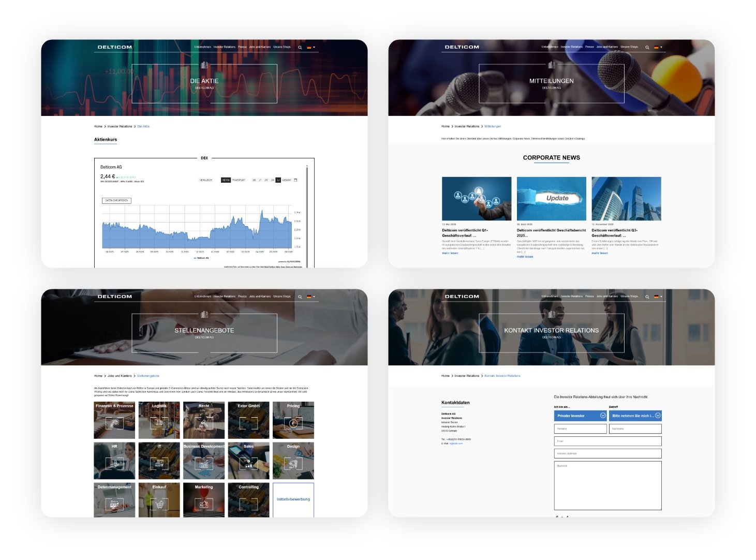Open the language flag dropdown on the Mitteilungen page
Image resolution: width=756 pixels, height=560 pixels.
pyautogui.click(x=658, y=47)
